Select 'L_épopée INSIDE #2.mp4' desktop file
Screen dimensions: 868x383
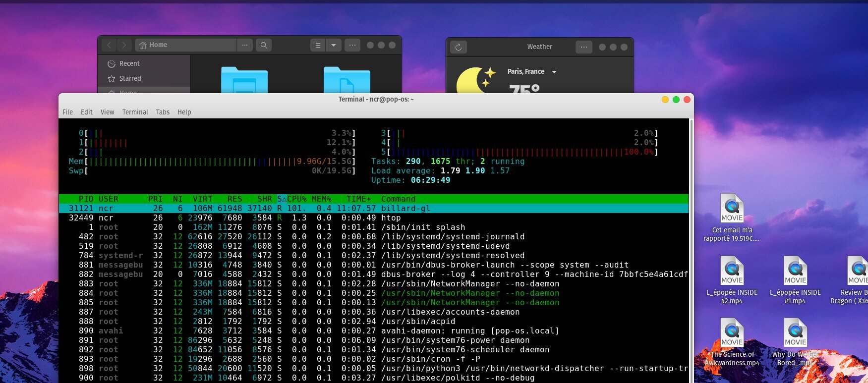[x=732, y=271]
